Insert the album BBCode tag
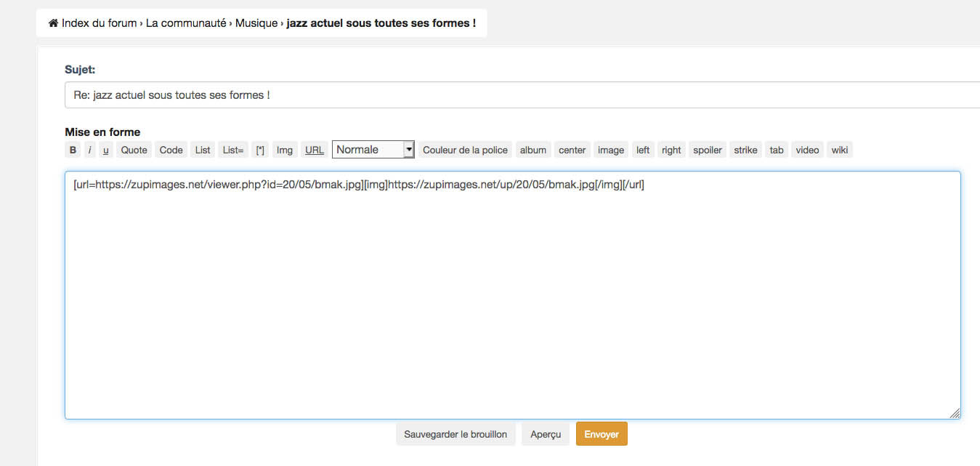The height and width of the screenshot is (466, 980). [533, 150]
